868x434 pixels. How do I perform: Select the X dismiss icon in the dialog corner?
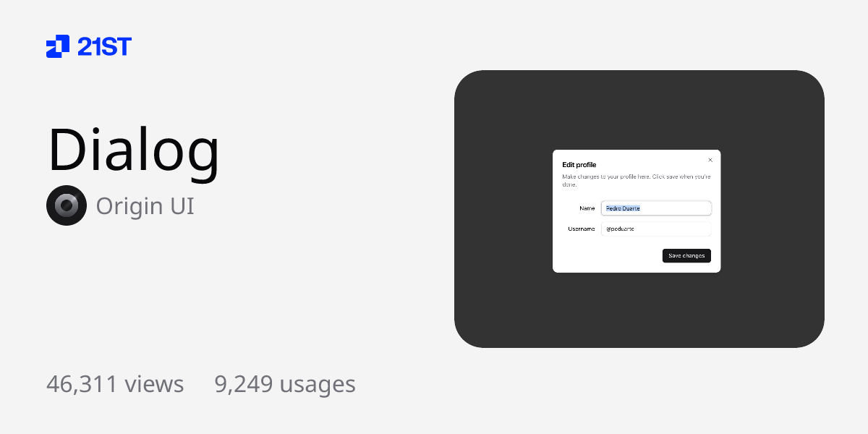click(x=710, y=160)
